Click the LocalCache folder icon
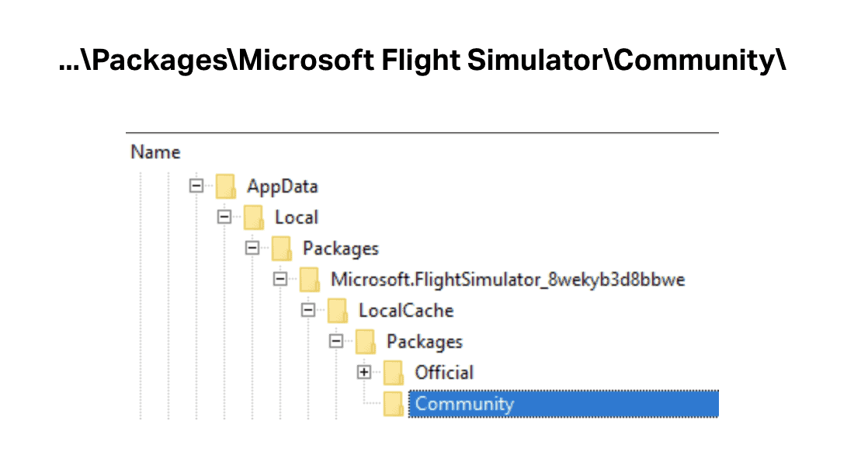 pyautogui.click(x=338, y=311)
